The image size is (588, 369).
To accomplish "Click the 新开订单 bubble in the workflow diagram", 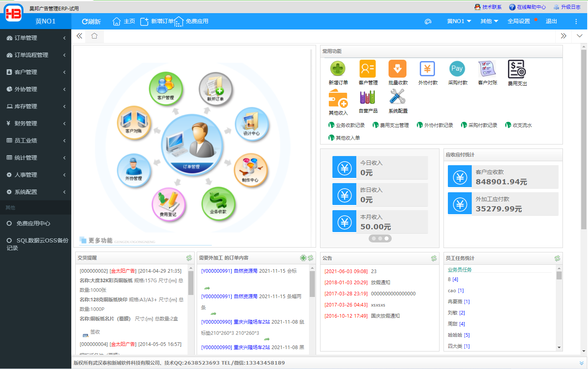I will 215,90.
